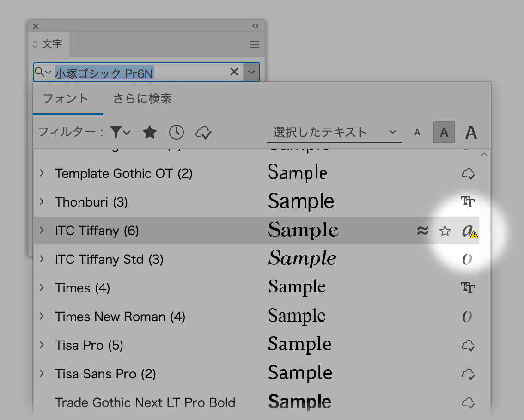Open the 文字 panel hamburger menu

click(x=255, y=44)
